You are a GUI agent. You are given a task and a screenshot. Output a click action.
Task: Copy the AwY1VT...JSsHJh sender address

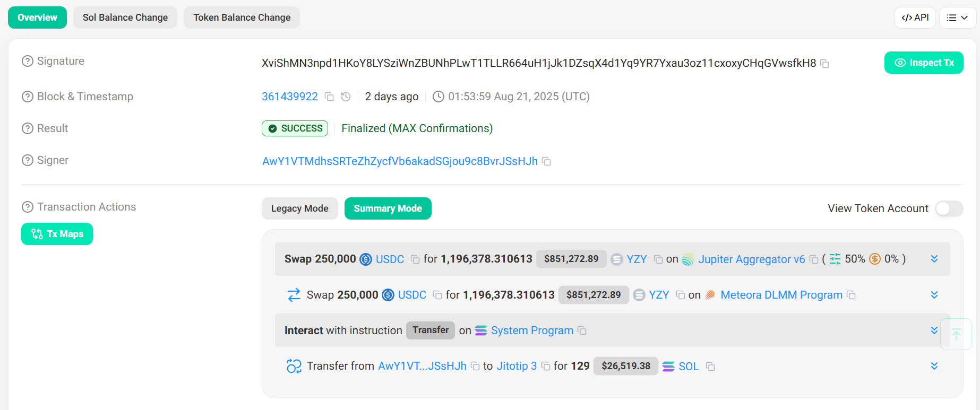click(475, 367)
